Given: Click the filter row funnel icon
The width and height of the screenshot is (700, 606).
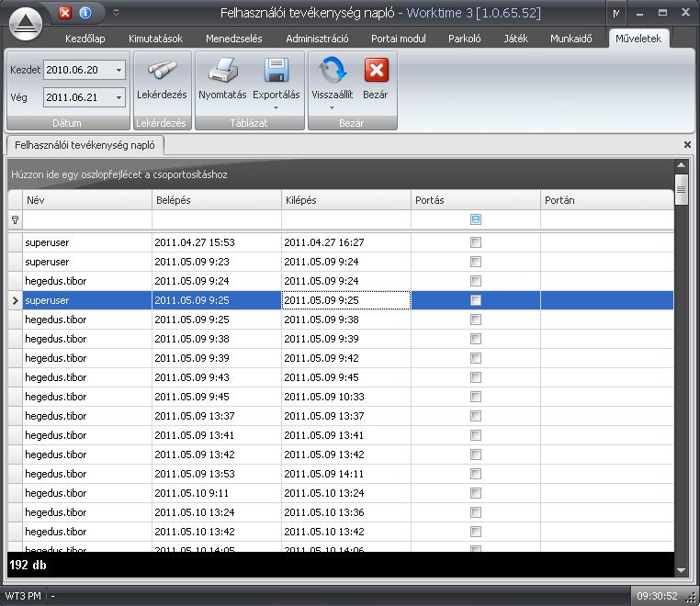Looking at the screenshot, I should coord(16,219).
